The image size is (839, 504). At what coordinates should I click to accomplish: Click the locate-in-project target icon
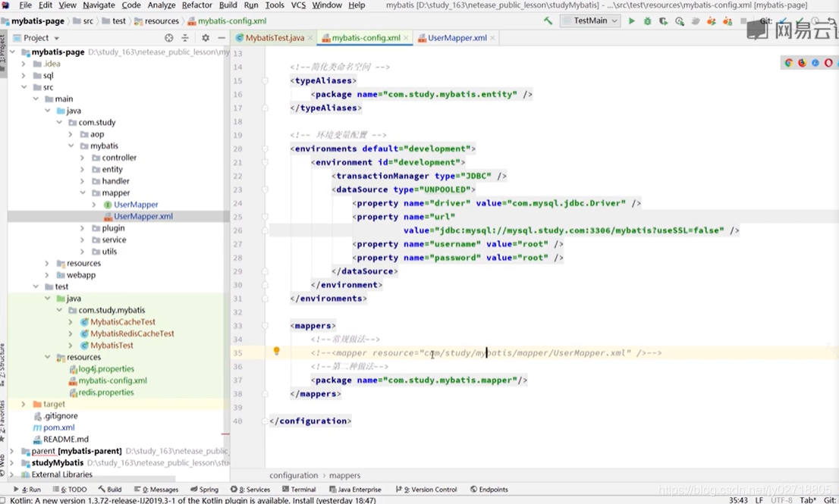[169, 38]
